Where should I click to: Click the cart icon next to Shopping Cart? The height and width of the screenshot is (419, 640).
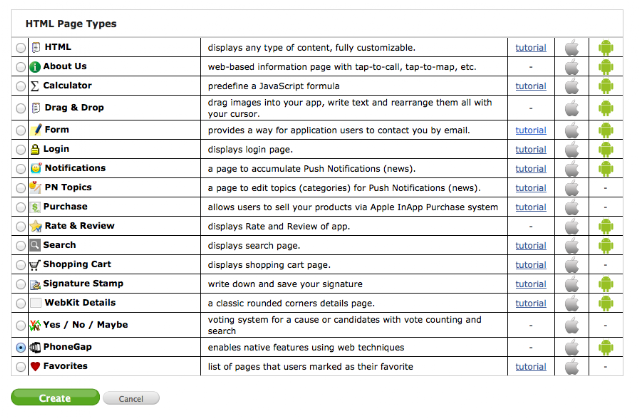[35, 265]
